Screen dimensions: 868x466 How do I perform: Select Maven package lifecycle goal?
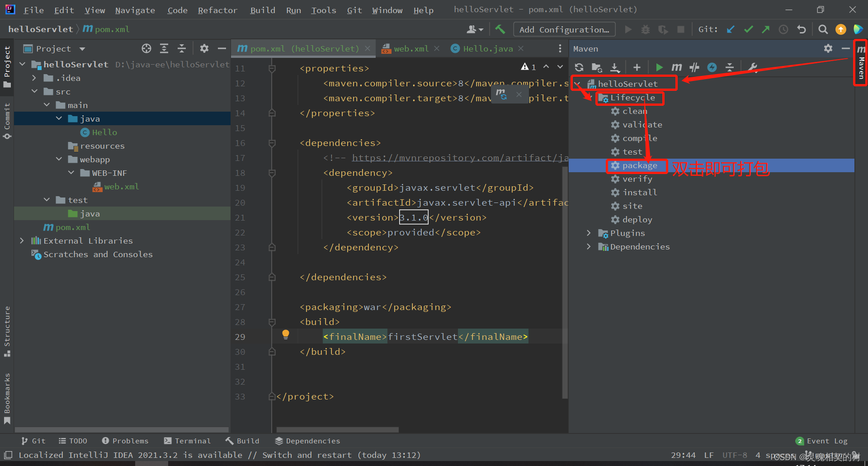pos(640,165)
